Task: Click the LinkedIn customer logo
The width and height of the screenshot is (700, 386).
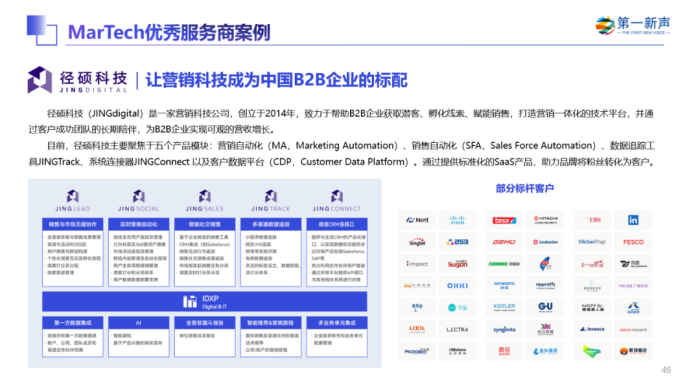Action: [x=633, y=220]
